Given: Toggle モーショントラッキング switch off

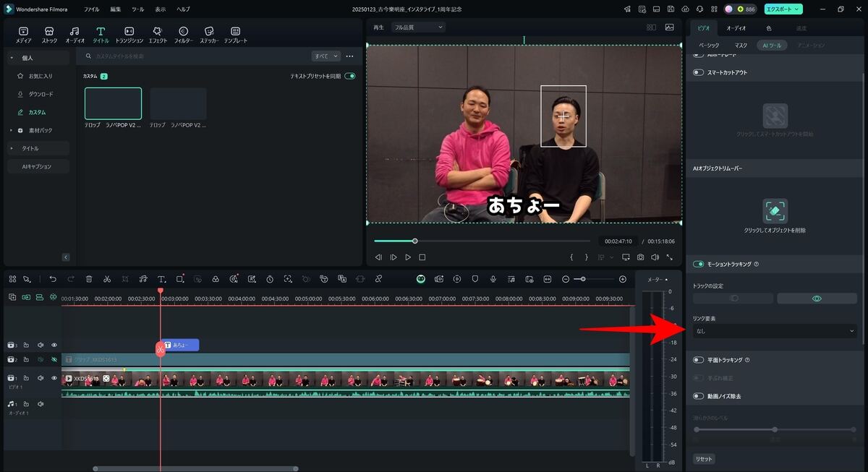Looking at the screenshot, I should coord(699,265).
